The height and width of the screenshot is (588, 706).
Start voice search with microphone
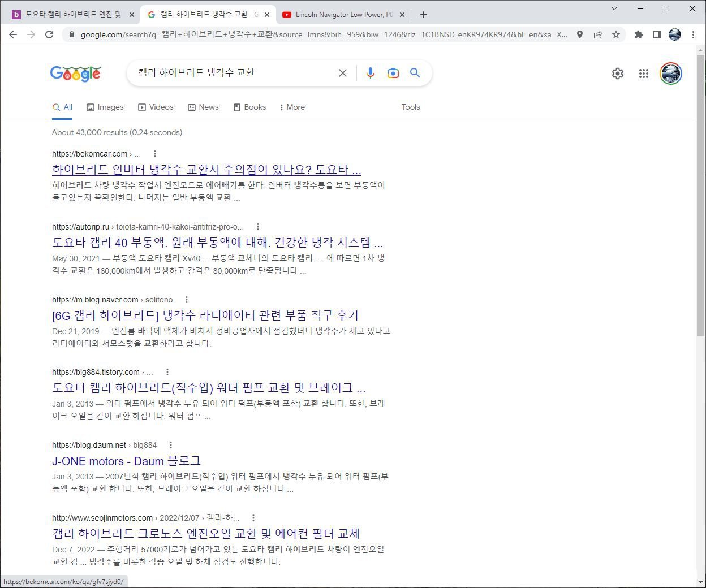coord(371,73)
